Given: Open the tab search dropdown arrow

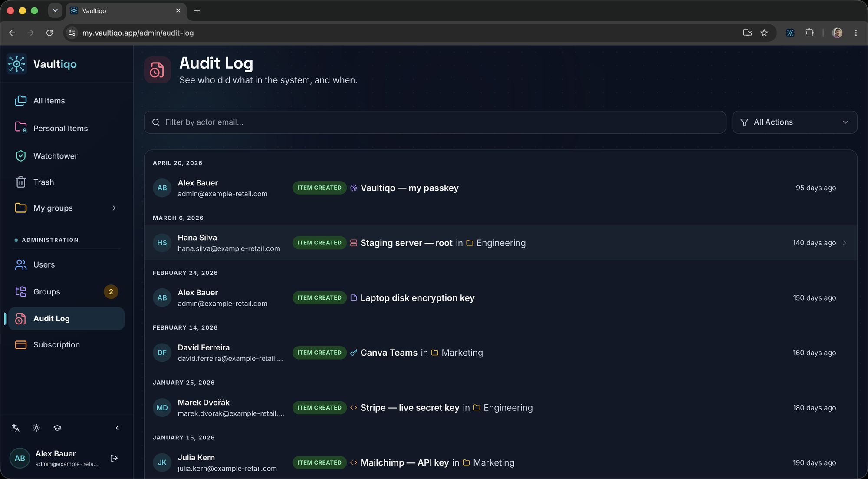Looking at the screenshot, I should [55, 10].
